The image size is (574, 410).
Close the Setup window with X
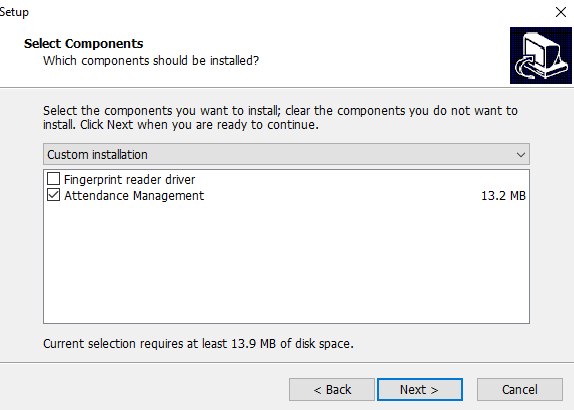560,12
